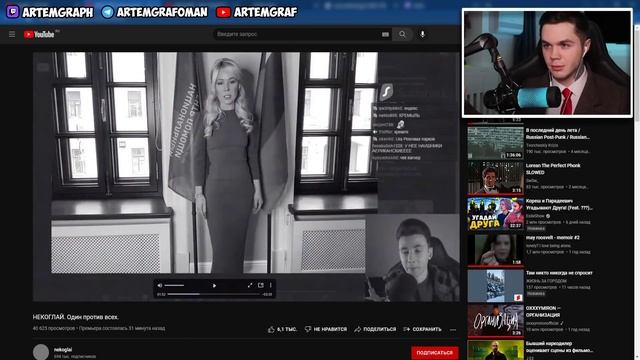
Task: Adjust the video volume slider
Action: coord(174,285)
